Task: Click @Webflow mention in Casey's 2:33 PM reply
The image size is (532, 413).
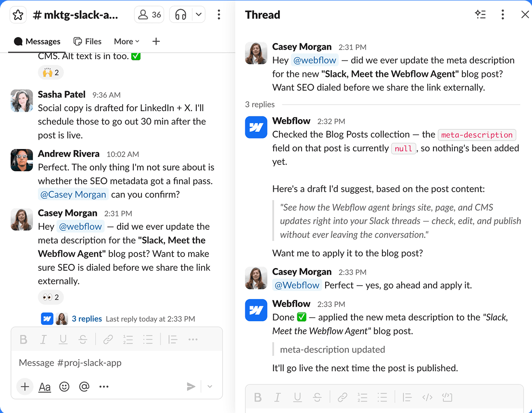Action: (297, 285)
